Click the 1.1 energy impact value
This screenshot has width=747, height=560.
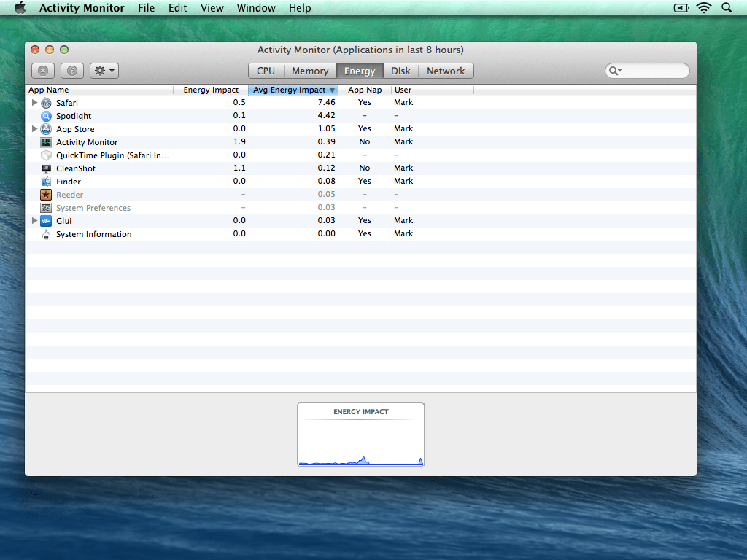coord(239,168)
